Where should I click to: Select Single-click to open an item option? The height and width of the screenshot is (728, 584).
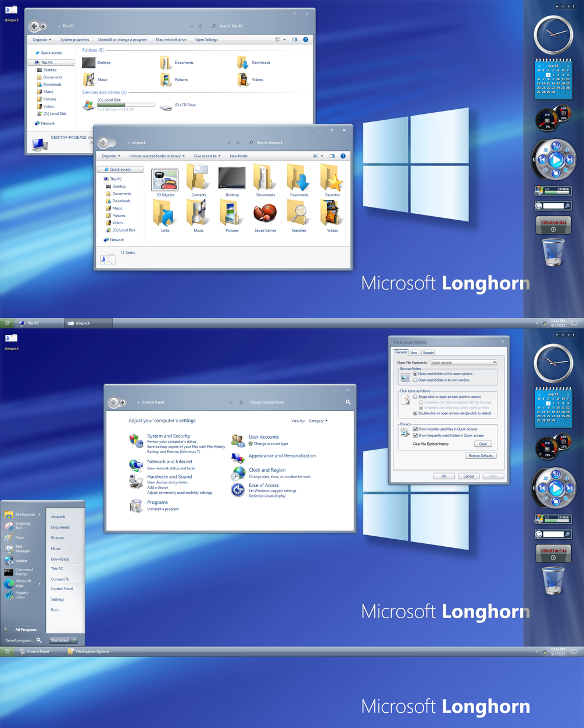pyautogui.click(x=447, y=397)
